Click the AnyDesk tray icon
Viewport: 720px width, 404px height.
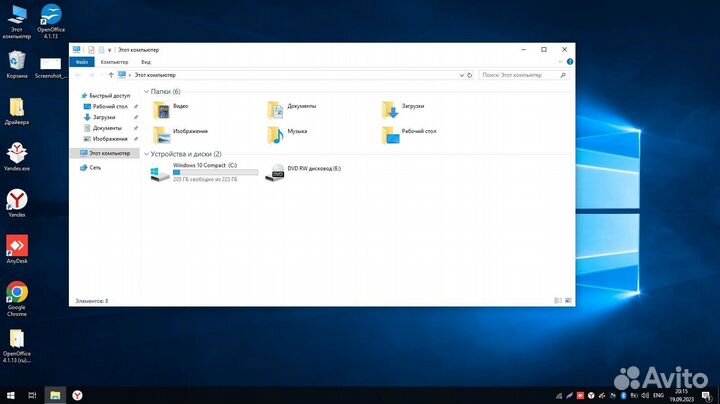coord(580,395)
